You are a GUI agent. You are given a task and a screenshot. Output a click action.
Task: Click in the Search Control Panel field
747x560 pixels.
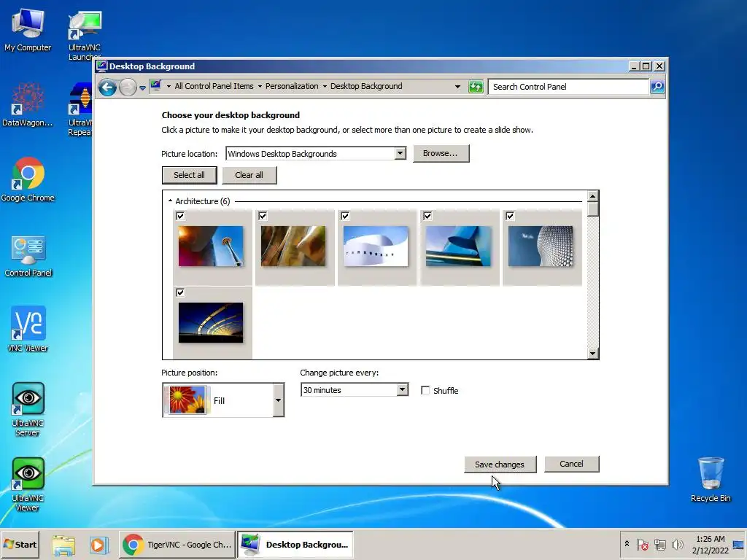[x=569, y=87]
